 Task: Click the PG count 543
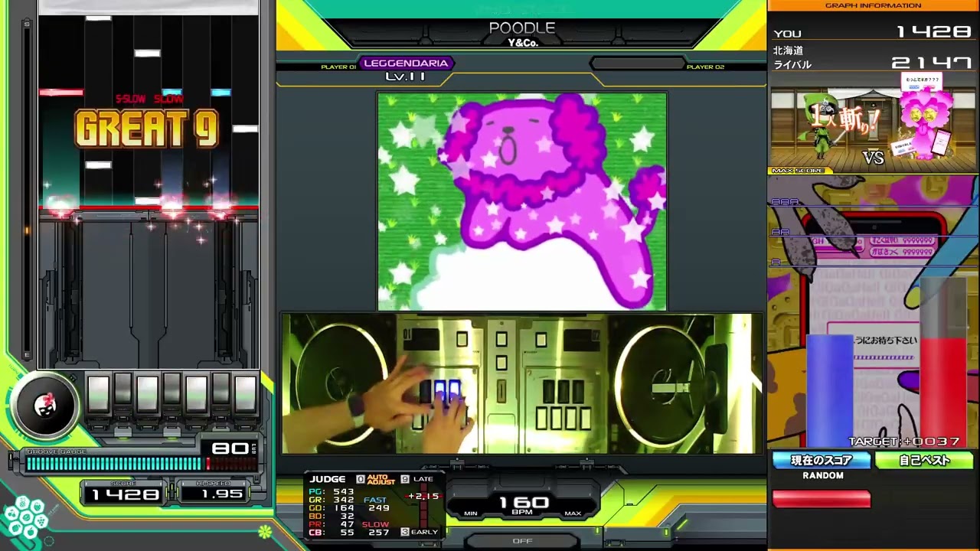pyautogui.click(x=343, y=492)
